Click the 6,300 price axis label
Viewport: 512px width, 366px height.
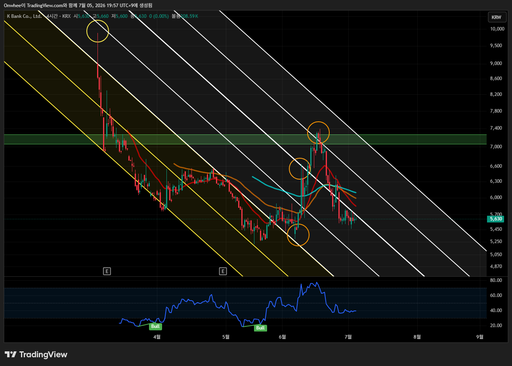click(x=496, y=181)
